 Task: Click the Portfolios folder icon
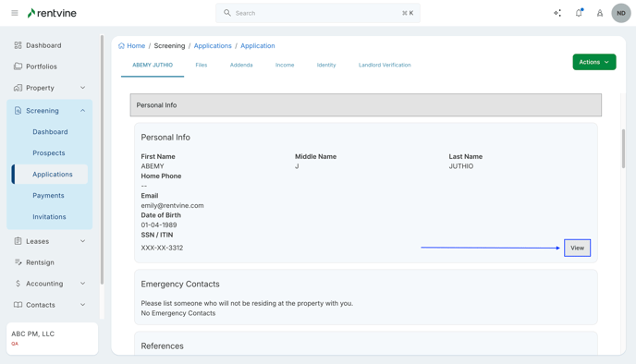tap(18, 67)
